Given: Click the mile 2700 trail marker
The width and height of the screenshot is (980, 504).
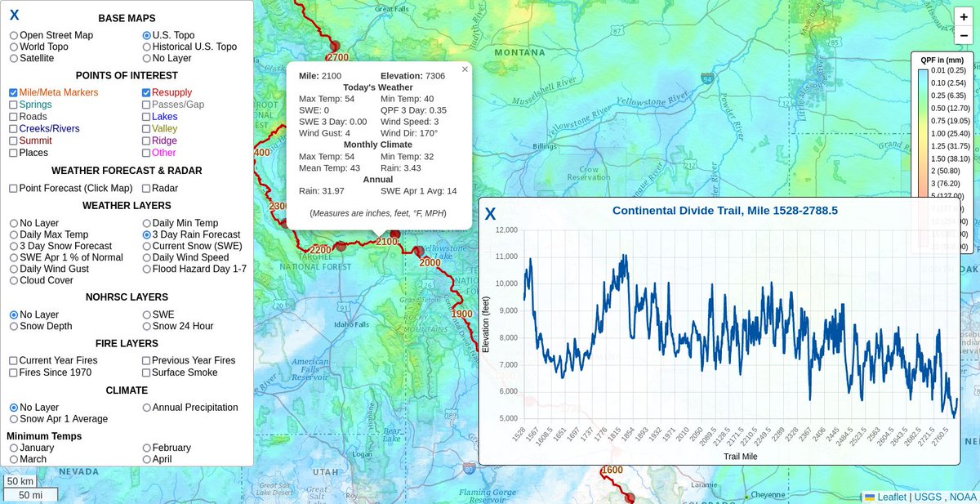Looking at the screenshot, I should pyautogui.click(x=336, y=58).
